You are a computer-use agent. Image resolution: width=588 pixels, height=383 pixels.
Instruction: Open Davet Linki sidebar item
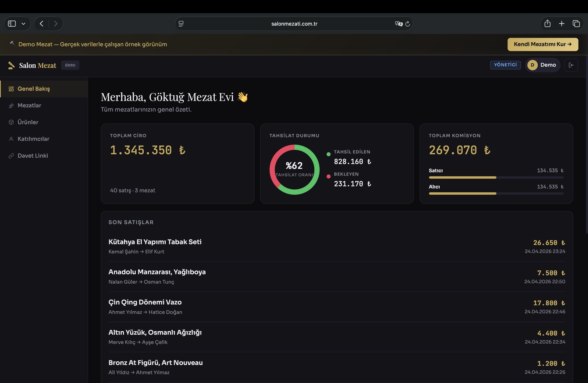point(44,156)
